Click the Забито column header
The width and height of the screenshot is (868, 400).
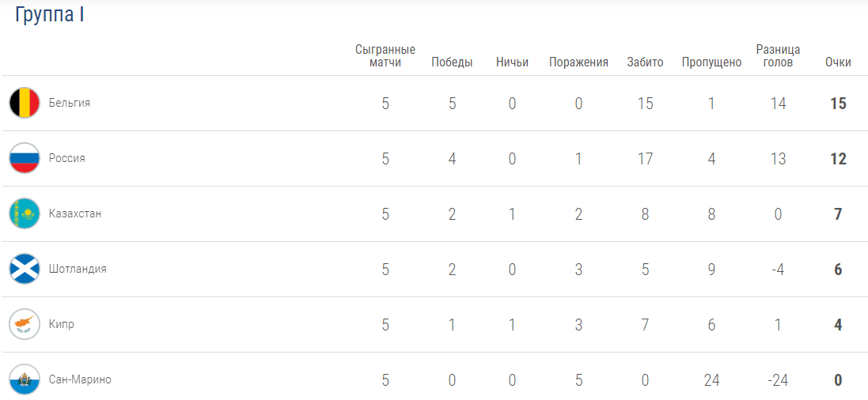pos(645,62)
